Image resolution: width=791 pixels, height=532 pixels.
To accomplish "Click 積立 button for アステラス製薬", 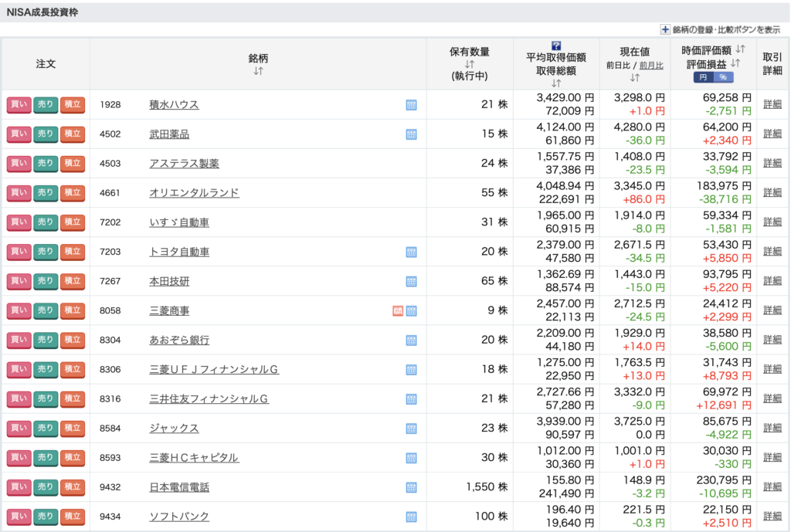I will pos(72,164).
